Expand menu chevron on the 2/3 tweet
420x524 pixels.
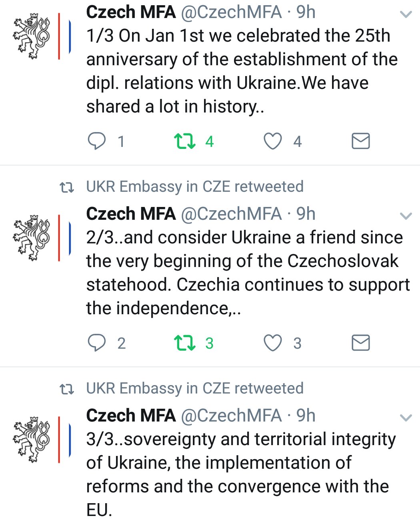coord(406,216)
